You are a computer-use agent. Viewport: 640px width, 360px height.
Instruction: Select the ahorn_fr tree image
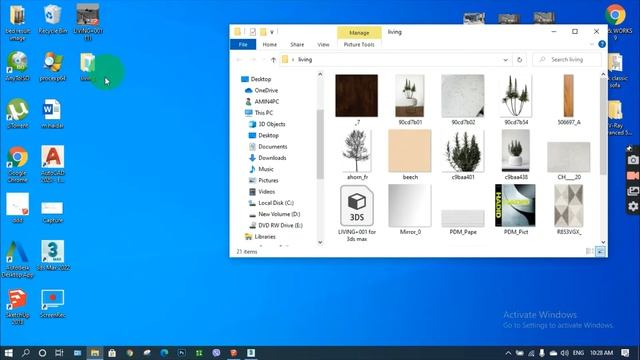point(357,155)
